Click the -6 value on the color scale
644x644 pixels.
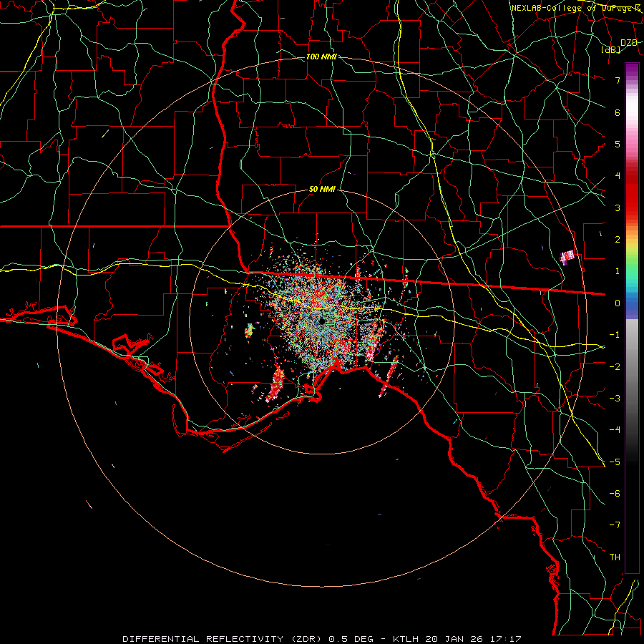click(615, 494)
